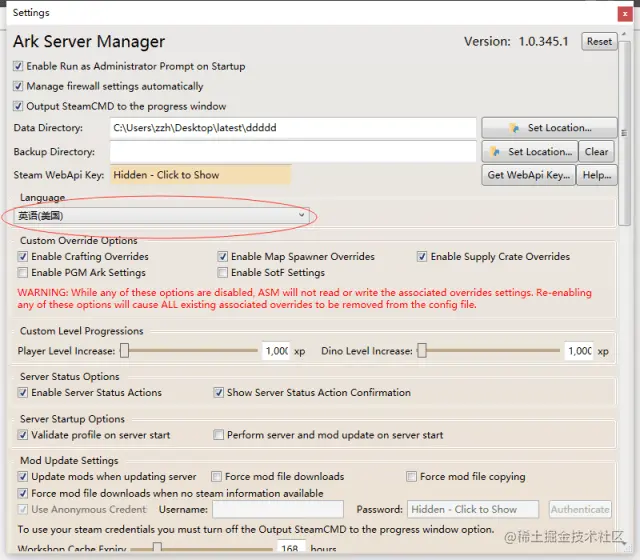640x560 pixels.
Task: Click Player Level Increase slider thumb
Action: (x=124, y=351)
